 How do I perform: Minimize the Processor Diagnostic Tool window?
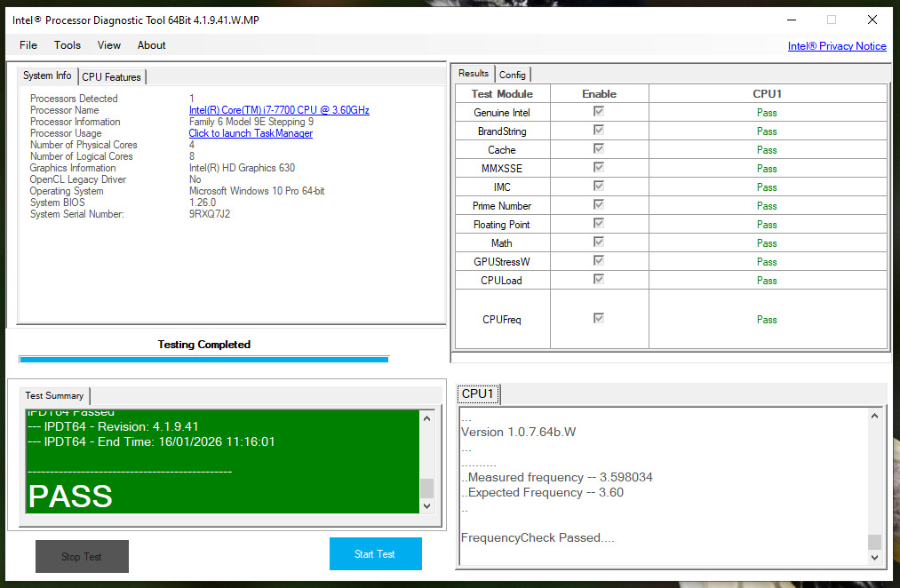[x=792, y=20]
